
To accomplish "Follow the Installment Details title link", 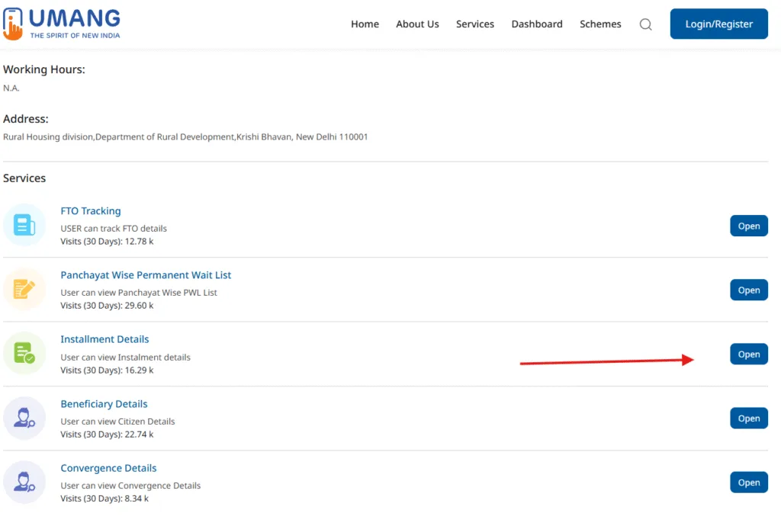I will pyautogui.click(x=104, y=339).
